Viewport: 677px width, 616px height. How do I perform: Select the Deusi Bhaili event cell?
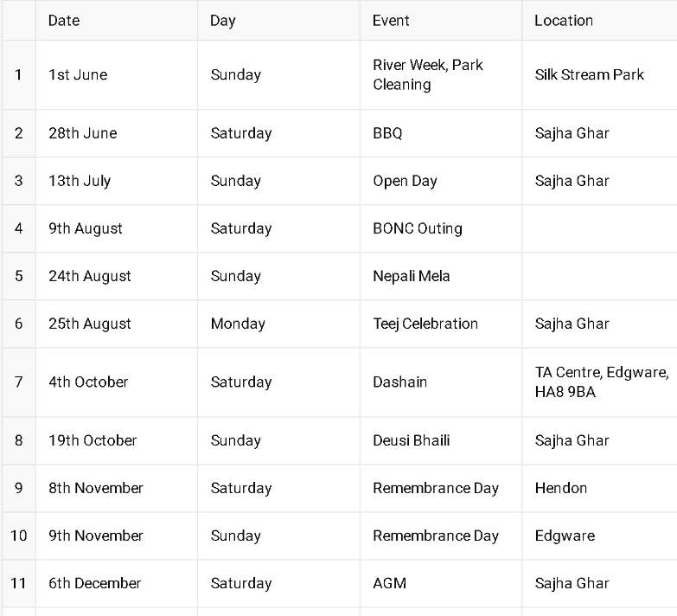click(441, 440)
